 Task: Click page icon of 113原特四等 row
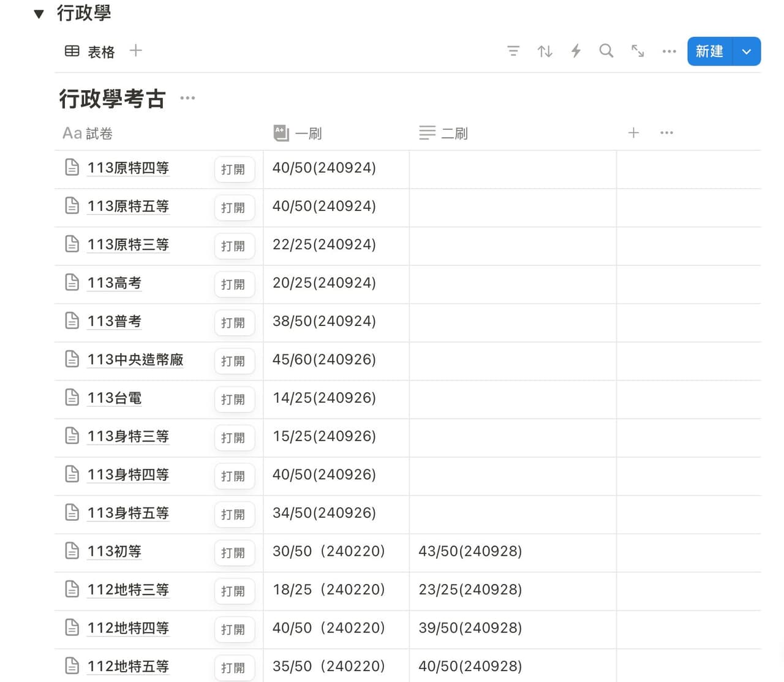(x=72, y=167)
